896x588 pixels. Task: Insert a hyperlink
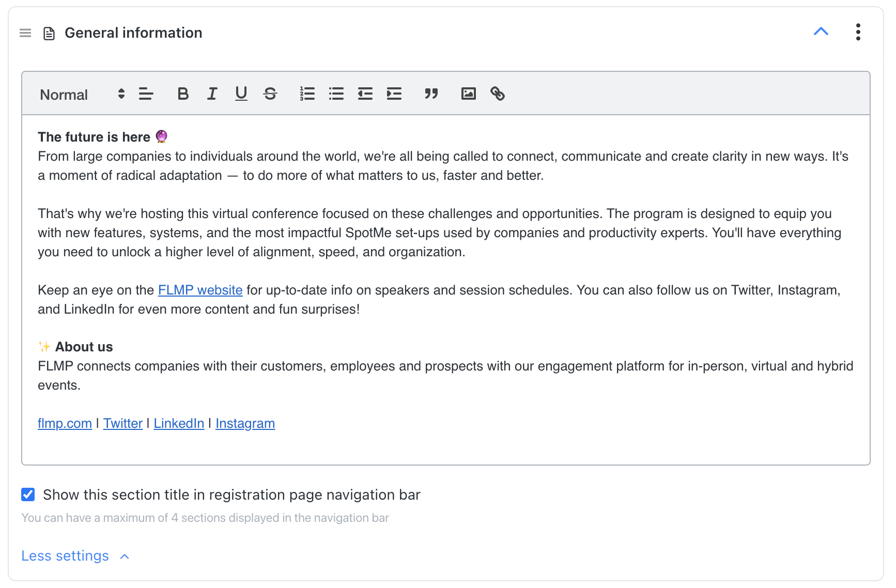click(497, 94)
